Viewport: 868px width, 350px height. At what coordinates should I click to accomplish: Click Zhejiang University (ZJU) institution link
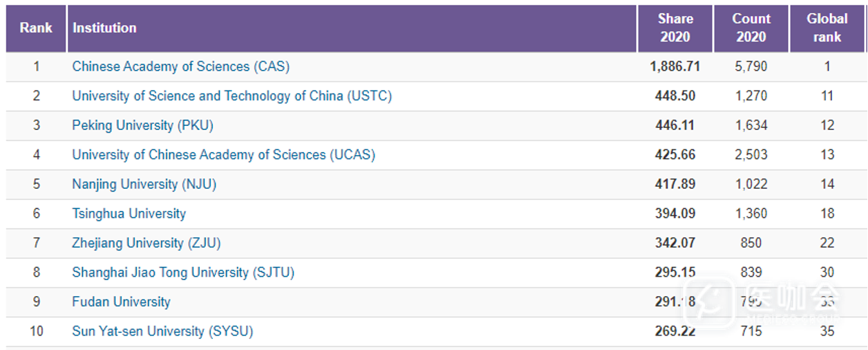146,243
